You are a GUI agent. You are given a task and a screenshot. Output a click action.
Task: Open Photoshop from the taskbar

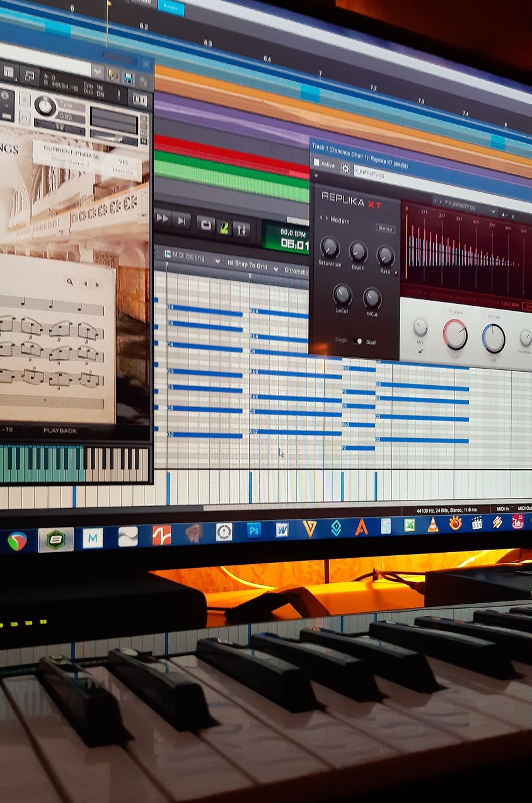tap(254, 531)
